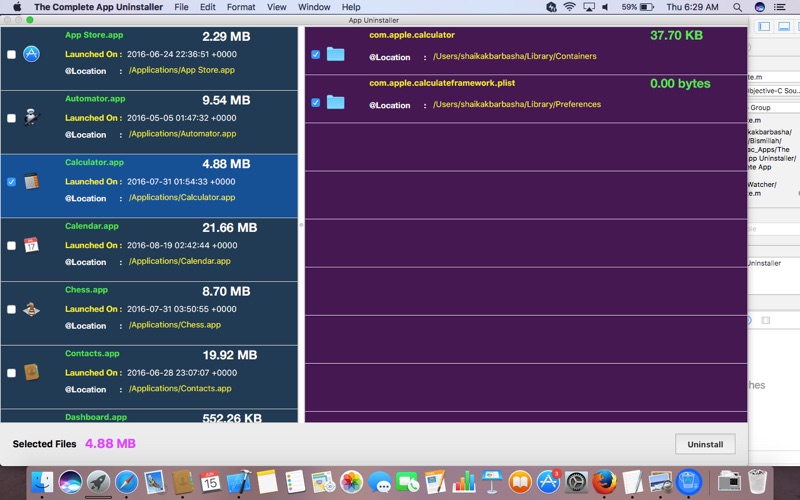Open Messages speech bubble in Dock
Image resolution: width=800 pixels, height=500 pixels.
point(379,482)
